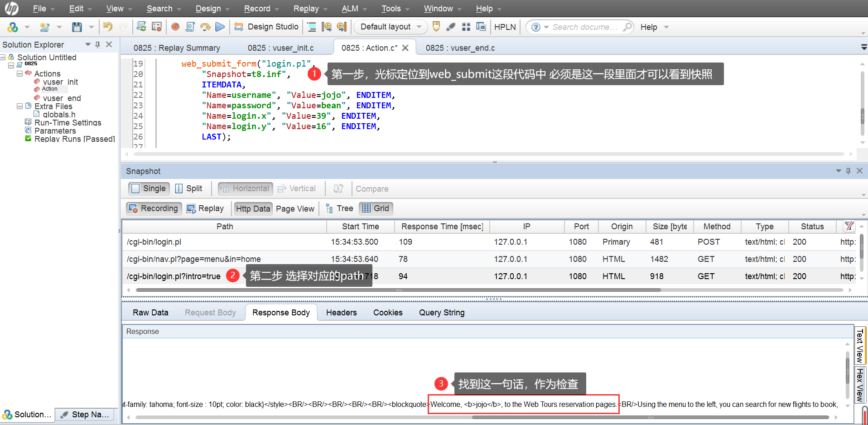Click the second clock icon in toolbar
Viewport: 868px width, 425px height.
[342, 27]
